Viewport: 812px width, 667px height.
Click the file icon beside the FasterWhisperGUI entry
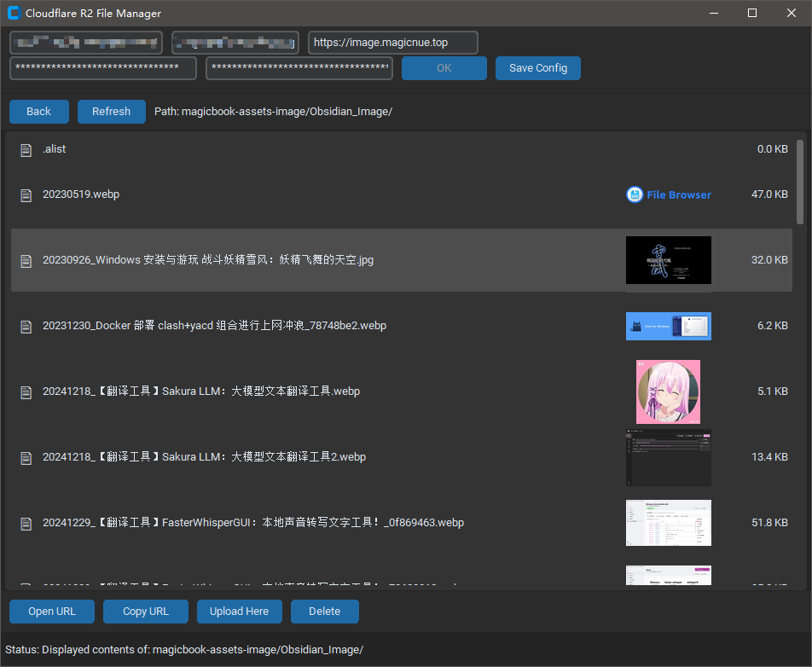[x=26, y=523]
